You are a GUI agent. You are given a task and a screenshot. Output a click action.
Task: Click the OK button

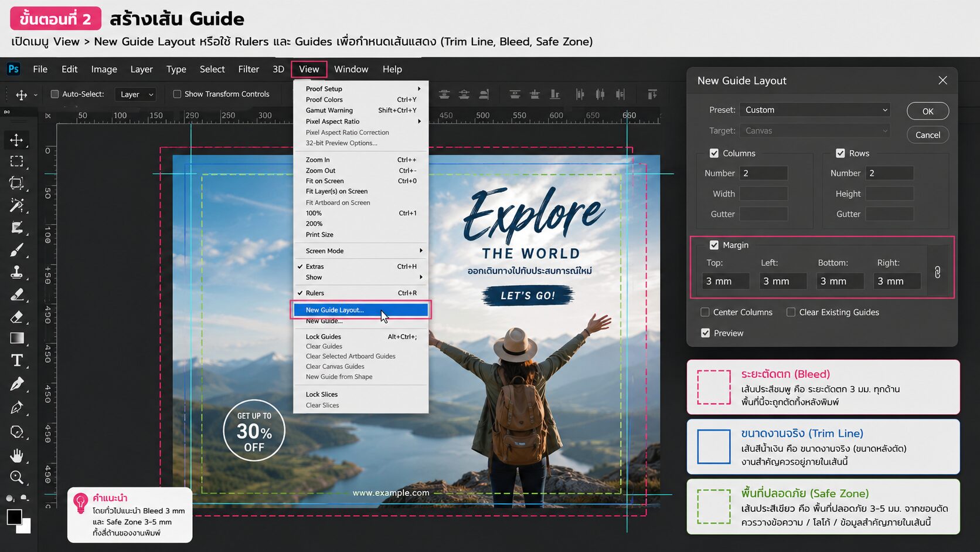coord(928,111)
